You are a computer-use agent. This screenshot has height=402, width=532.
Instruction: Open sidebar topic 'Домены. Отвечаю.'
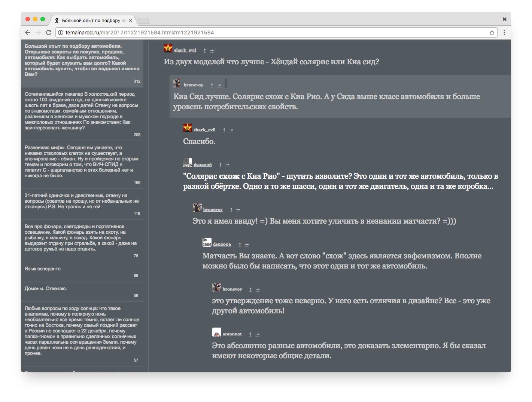point(46,288)
